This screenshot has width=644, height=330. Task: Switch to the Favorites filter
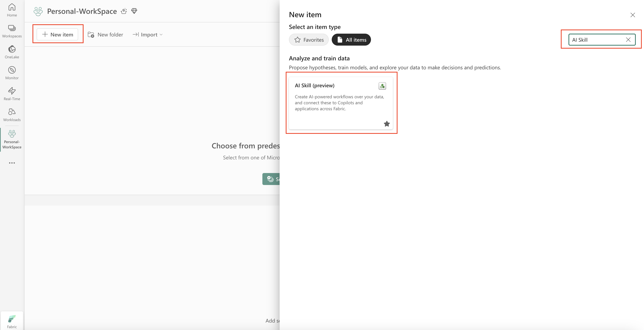point(309,40)
